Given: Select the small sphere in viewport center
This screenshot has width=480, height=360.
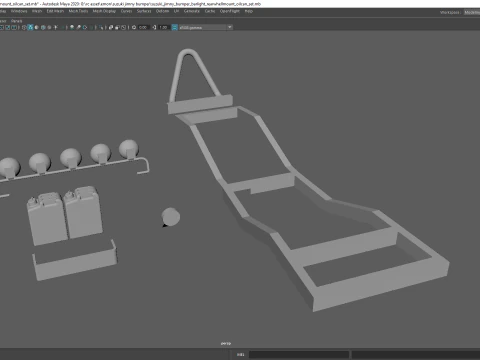Looking at the screenshot, I should point(171,217).
